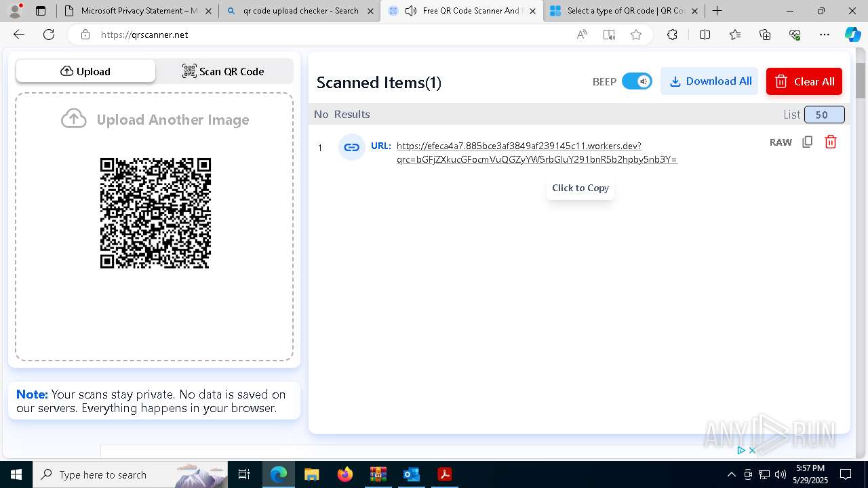
Task: Refresh the qrscanner.net page
Action: tap(49, 35)
